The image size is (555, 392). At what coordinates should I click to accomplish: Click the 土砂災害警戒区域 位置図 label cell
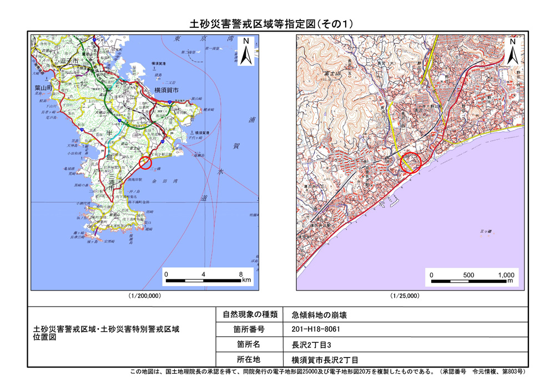click(105, 333)
